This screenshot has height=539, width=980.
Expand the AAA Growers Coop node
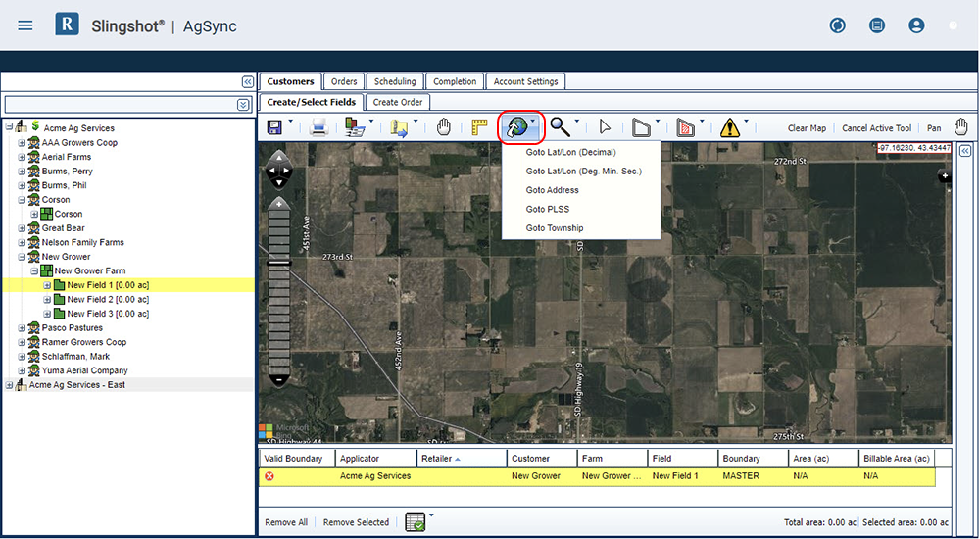22,142
